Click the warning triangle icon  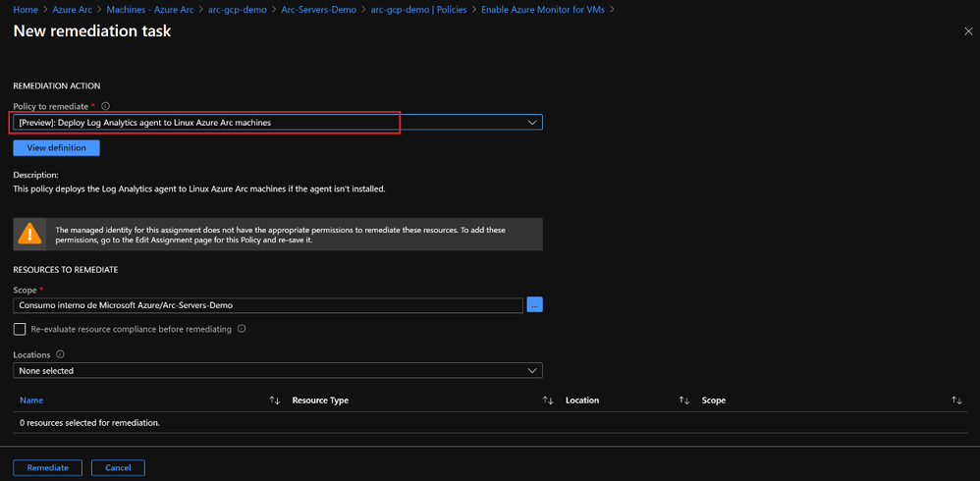(29, 235)
